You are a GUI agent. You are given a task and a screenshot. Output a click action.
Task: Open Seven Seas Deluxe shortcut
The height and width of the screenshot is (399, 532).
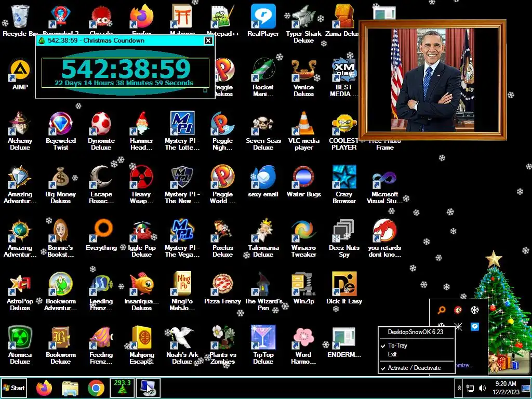263,131
